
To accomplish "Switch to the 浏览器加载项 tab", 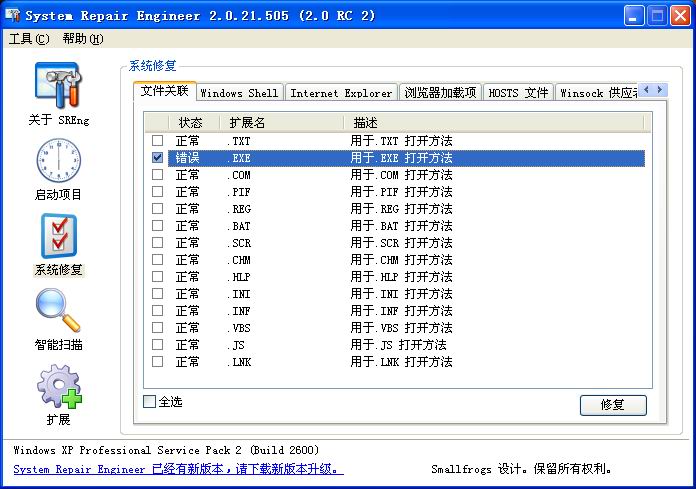I will pos(440,93).
